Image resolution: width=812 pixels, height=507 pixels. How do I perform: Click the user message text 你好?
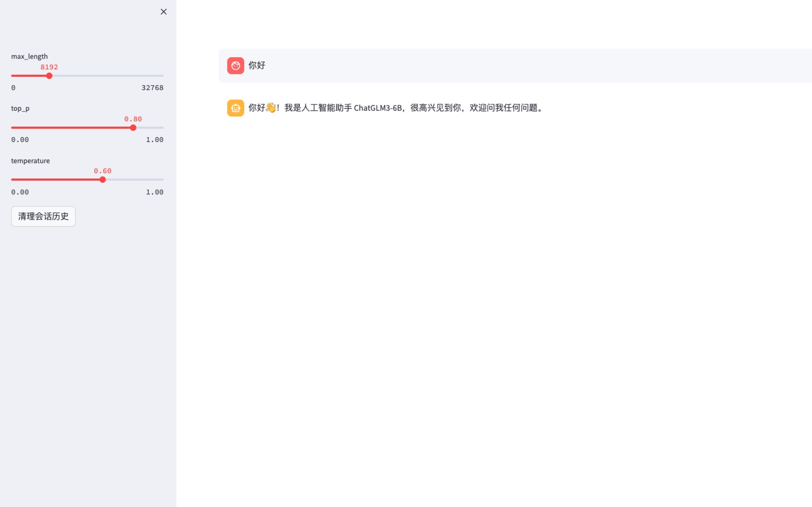257,65
